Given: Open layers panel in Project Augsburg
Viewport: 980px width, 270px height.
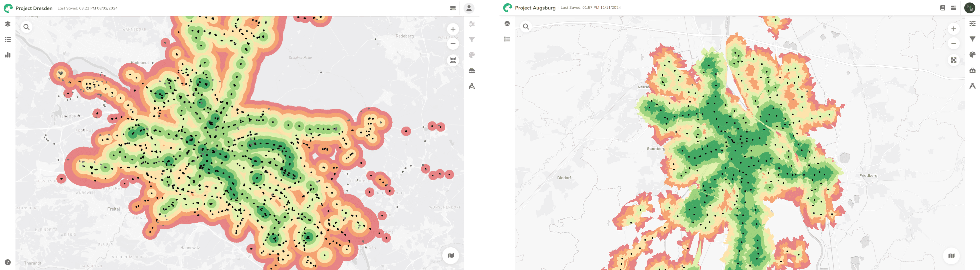Looking at the screenshot, I should point(507,23).
